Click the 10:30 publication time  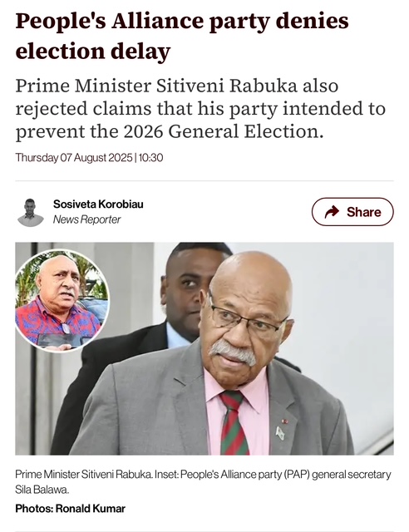pyautogui.click(x=150, y=158)
